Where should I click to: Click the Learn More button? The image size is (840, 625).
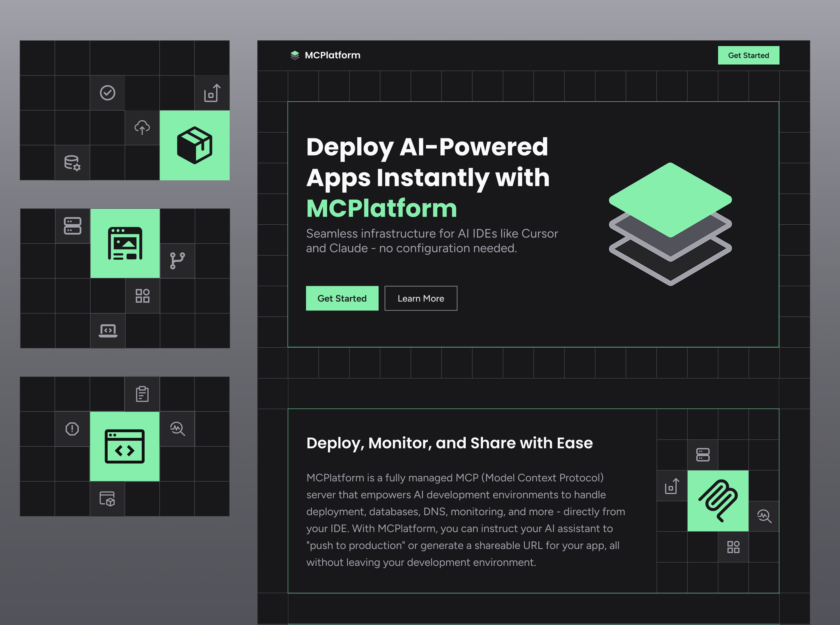(421, 298)
